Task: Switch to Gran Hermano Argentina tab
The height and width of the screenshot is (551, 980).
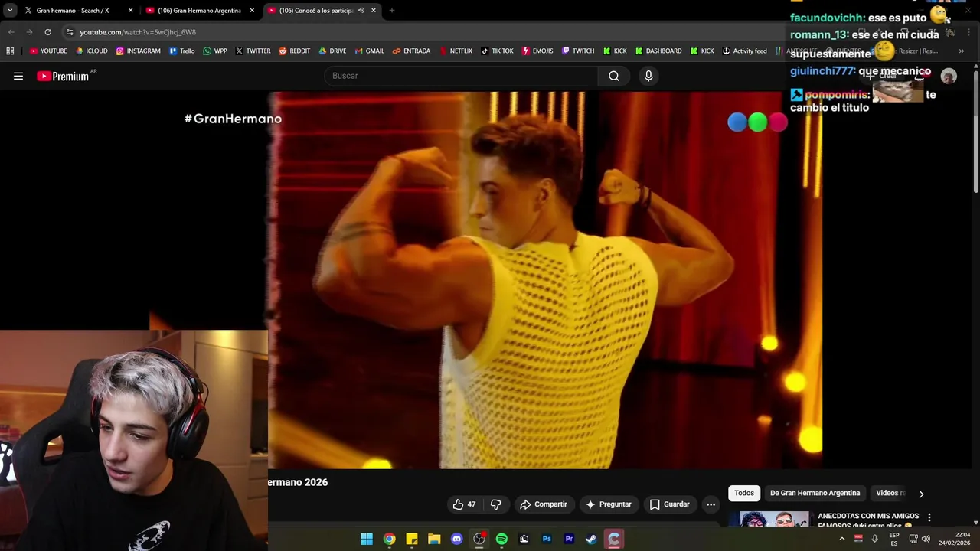Action: (x=199, y=11)
